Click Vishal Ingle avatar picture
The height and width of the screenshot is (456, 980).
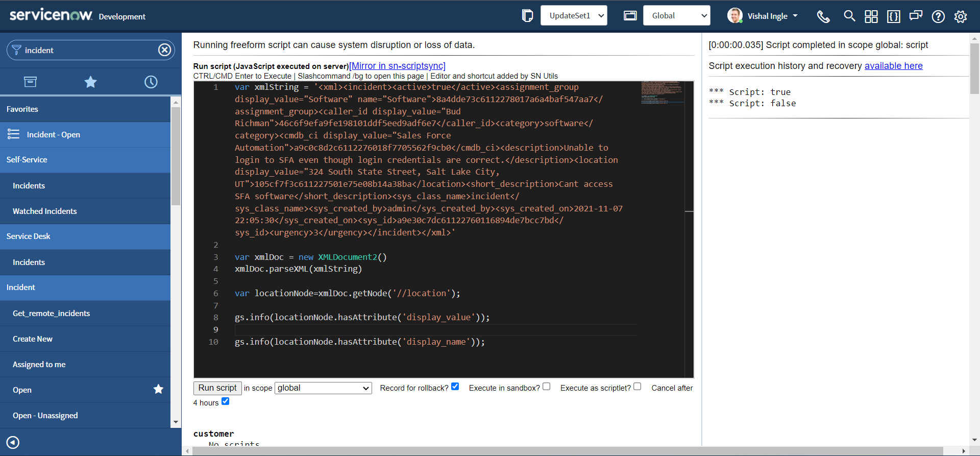click(x=735, y=16)
